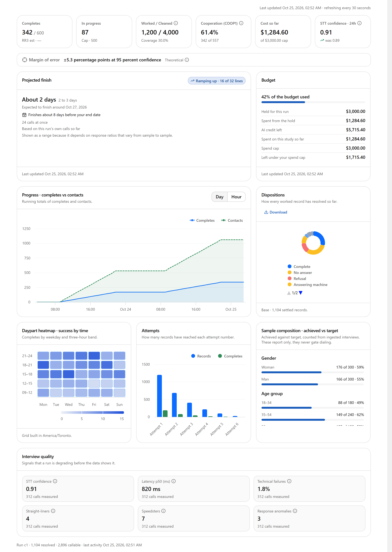The image size is (392, 552).
Task: Click the page vertical scrollbar
Action: (390, 276)
